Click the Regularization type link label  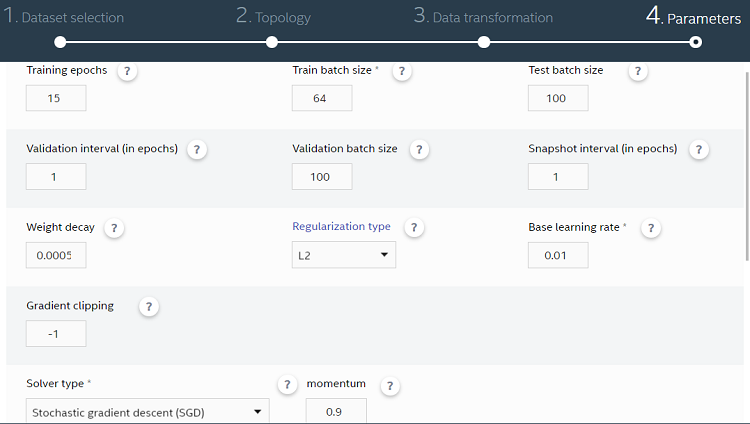pyautogui.click(x=341, y=226)
